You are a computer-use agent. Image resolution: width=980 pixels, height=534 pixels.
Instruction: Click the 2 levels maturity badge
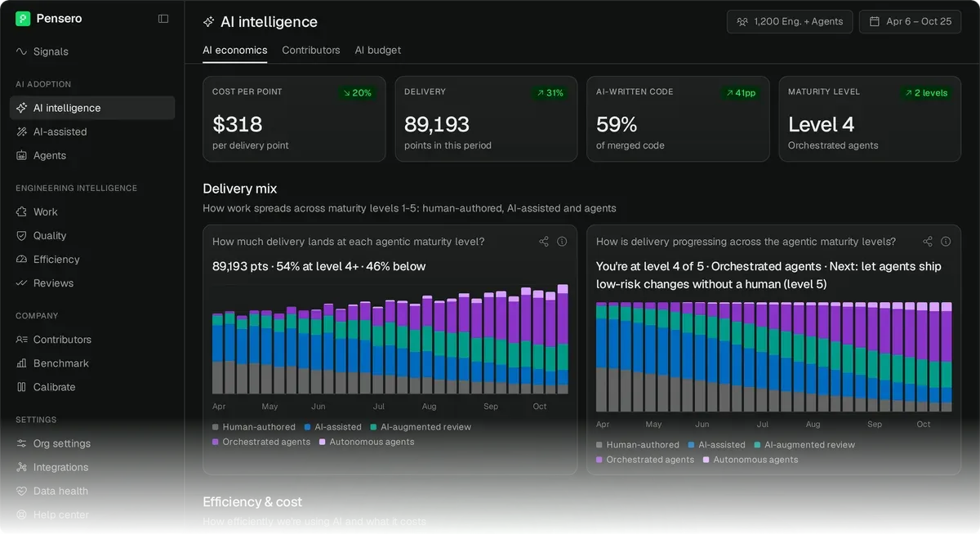[926, 93]
